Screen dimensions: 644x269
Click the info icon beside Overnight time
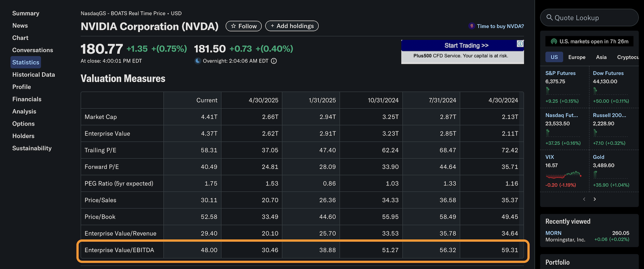[x=274, y=61]
